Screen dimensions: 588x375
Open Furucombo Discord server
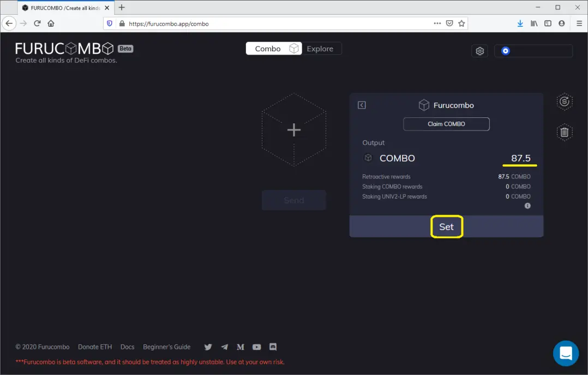tap(273, 347)
